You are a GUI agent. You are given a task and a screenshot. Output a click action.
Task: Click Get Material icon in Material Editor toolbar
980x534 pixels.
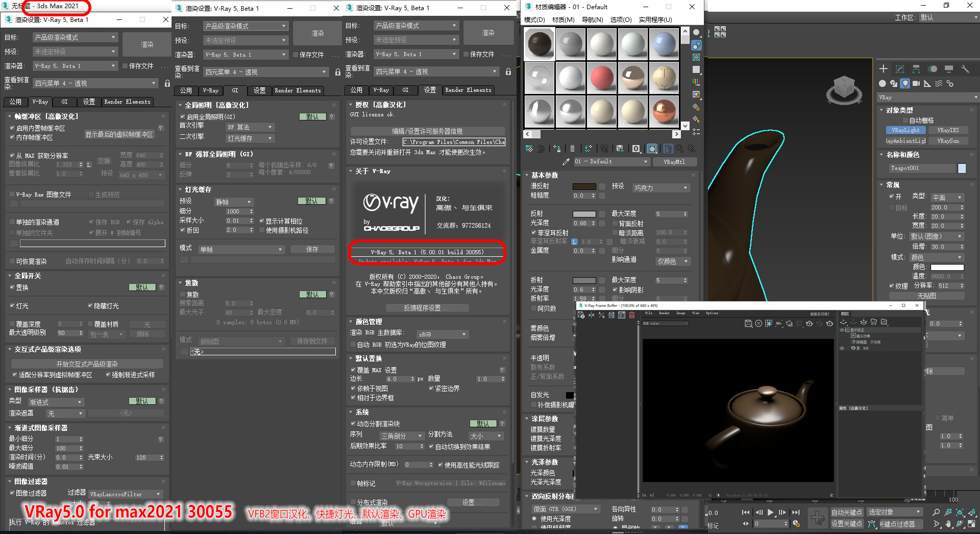click(x=529, y=149)
